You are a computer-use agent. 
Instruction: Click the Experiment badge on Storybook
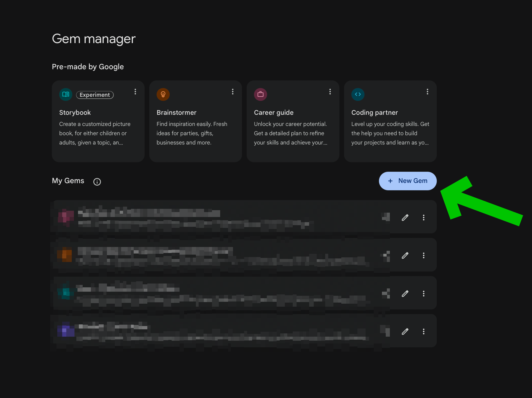click(95, 95)
